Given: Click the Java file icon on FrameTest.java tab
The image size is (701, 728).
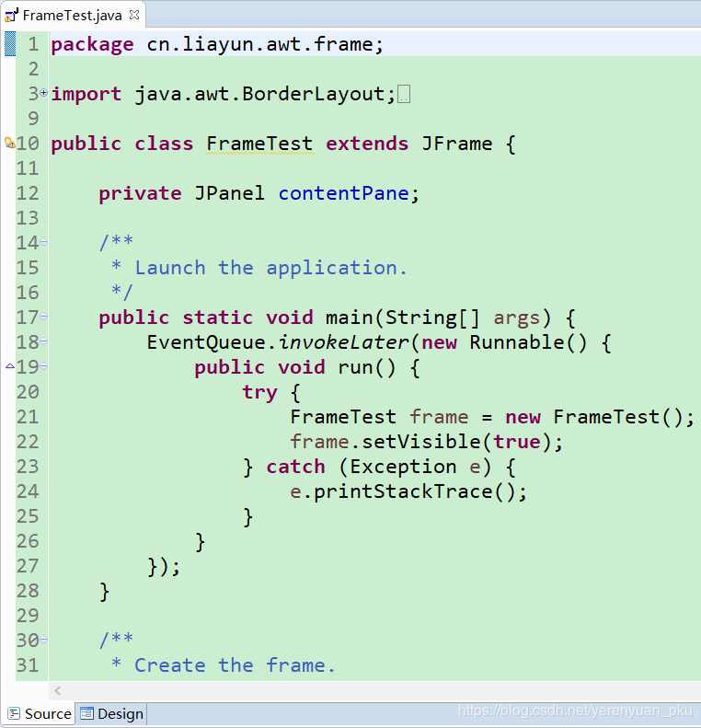Looking at the screenshot, I should pos(11,16).
